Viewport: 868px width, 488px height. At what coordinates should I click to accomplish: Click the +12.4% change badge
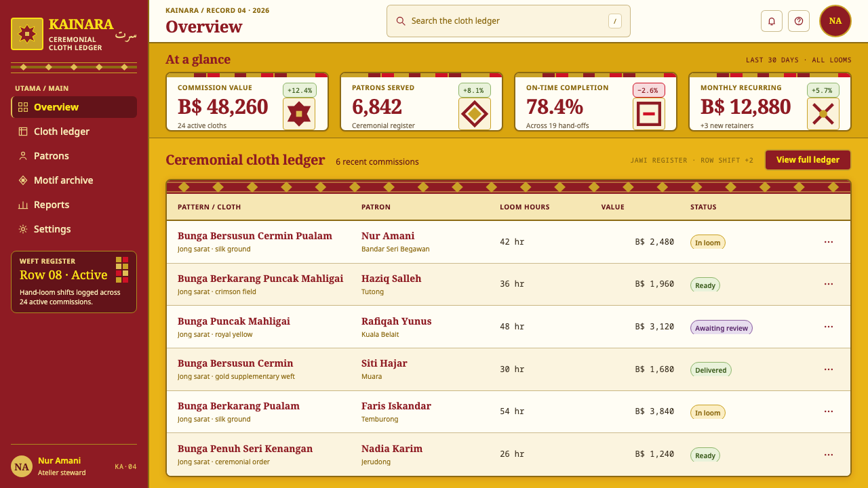click(300, 90)
